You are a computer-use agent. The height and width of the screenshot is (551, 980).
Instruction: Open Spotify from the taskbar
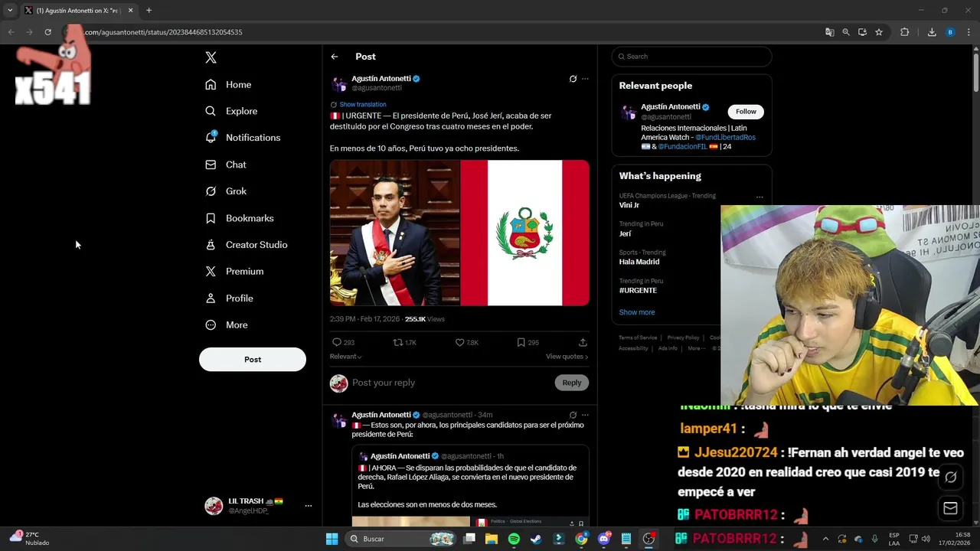(514, 539)
